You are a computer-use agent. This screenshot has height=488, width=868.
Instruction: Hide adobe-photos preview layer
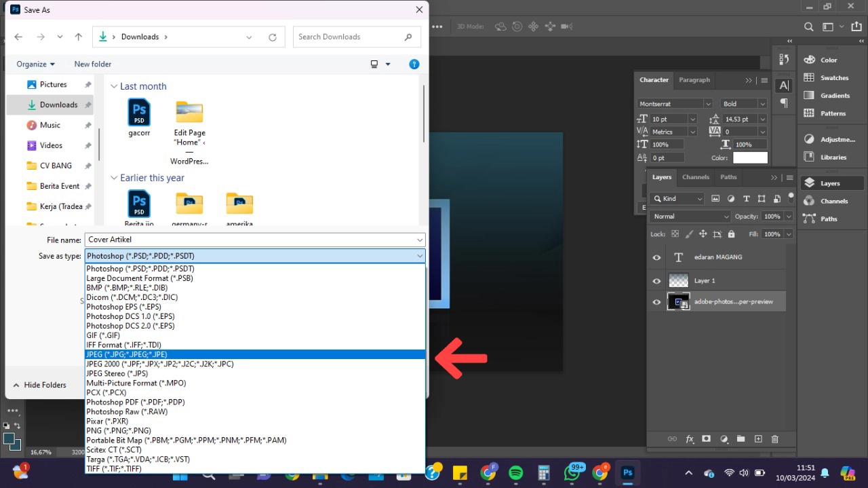[656, 303]
